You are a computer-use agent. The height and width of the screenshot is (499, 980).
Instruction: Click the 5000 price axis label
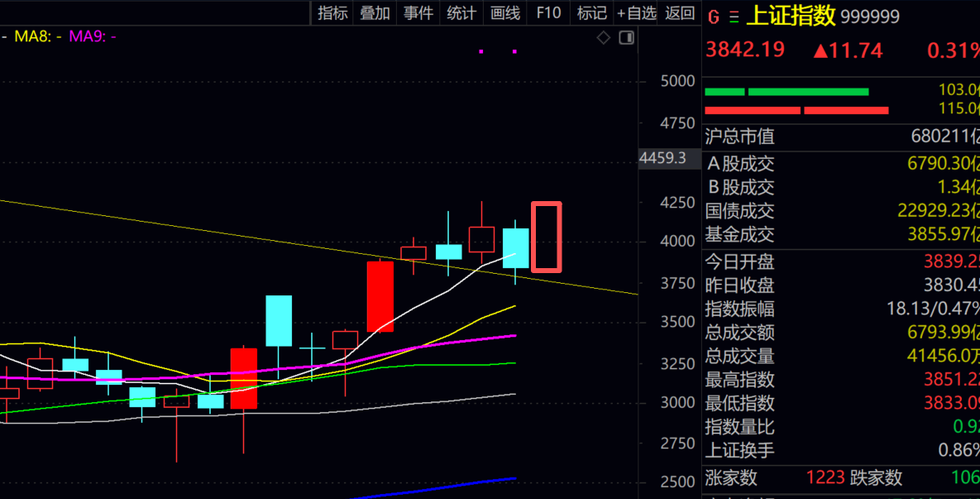[677, 81]
